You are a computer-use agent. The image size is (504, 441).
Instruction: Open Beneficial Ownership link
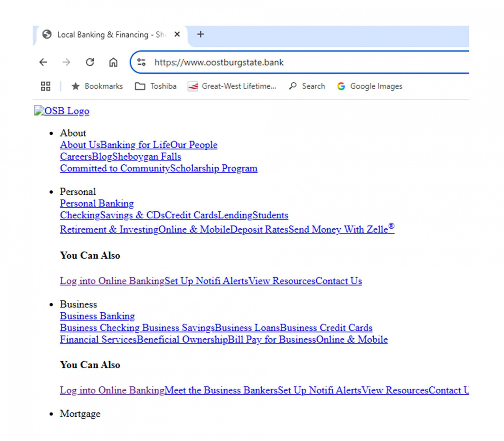coord(182,340)
